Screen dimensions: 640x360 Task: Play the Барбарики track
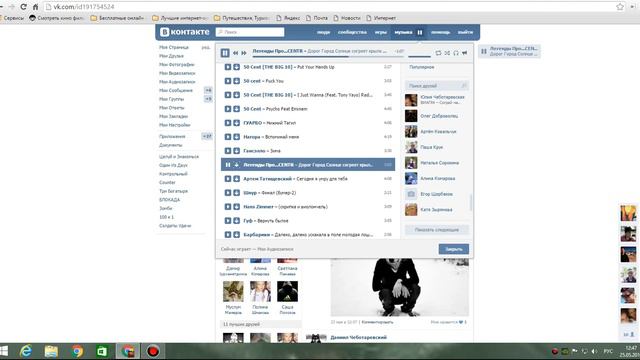(x=228, y=235)
